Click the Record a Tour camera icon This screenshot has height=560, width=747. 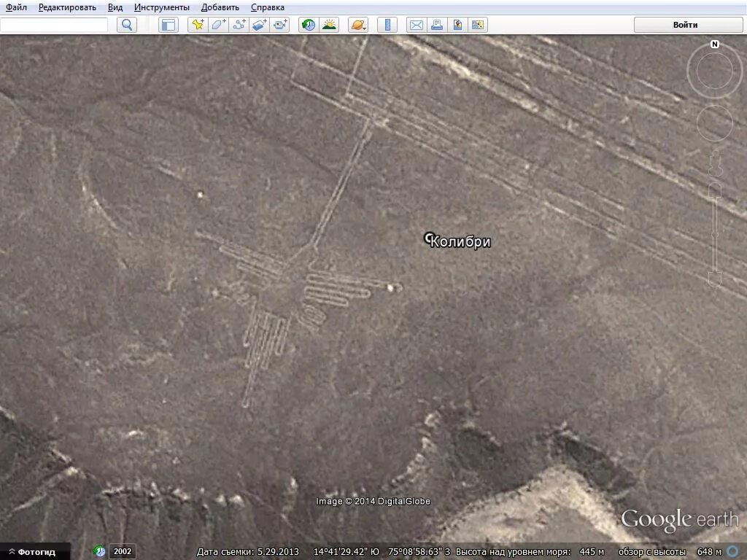coord(279,25)
